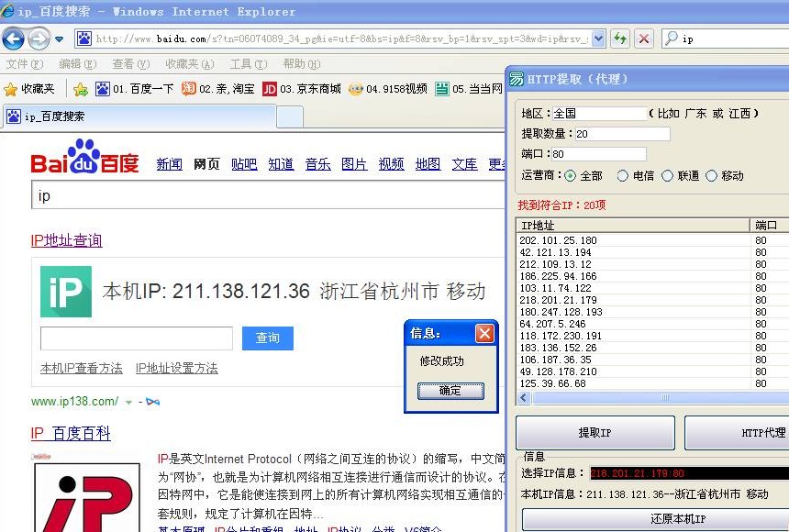789x532 pixels.
Task: Open the 文件(F) menu
Action: (25, 64)
